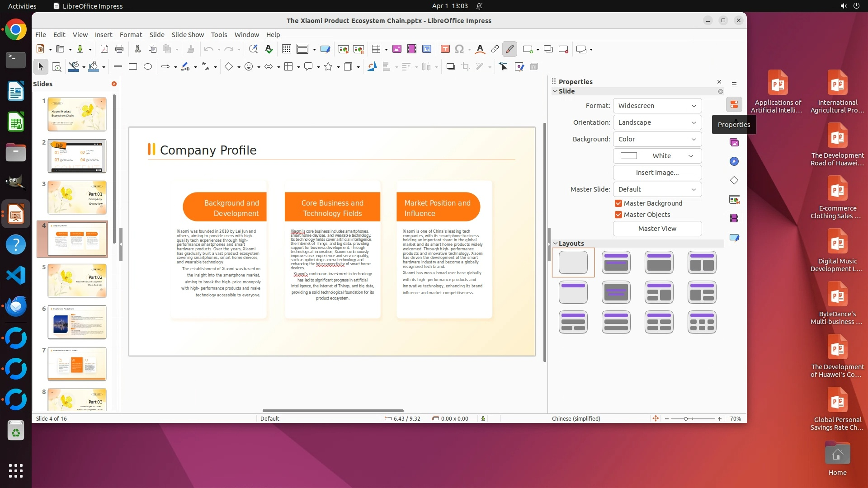868x488 pixels.
Task: Open the Format dropdown showing Widescreen
Action: [657, 106]
